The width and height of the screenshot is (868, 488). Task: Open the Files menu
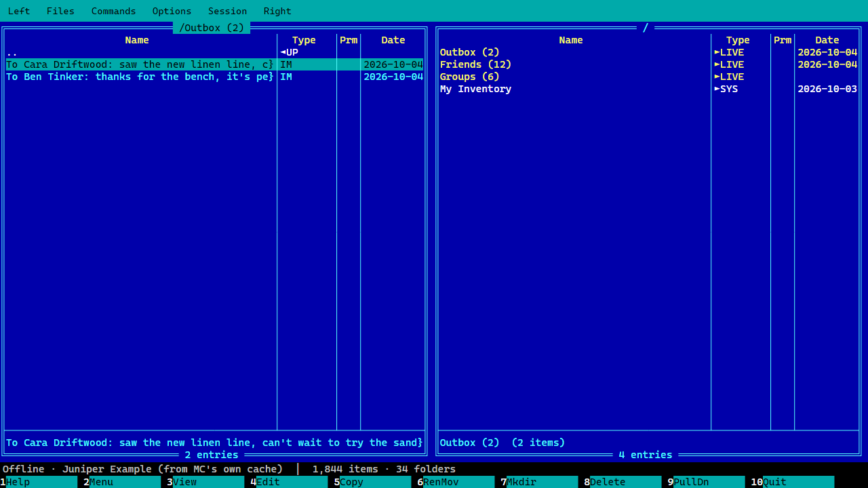(x=60, y=11)
